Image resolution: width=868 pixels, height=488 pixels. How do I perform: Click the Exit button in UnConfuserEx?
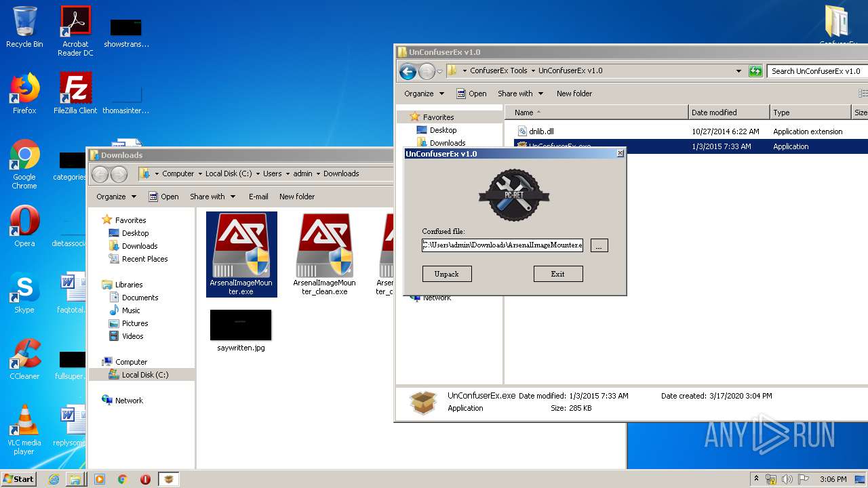click(x=557, y=274)
